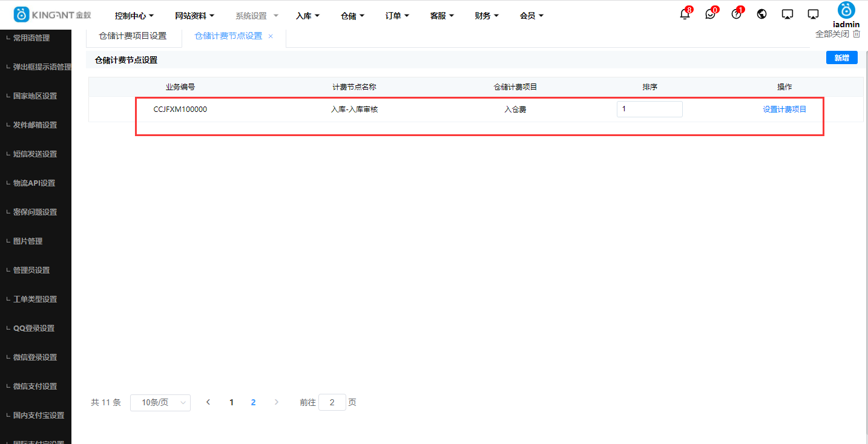The image size is (868, 444).
Task: Click the globe language icon
Action: tap(761, 13)
